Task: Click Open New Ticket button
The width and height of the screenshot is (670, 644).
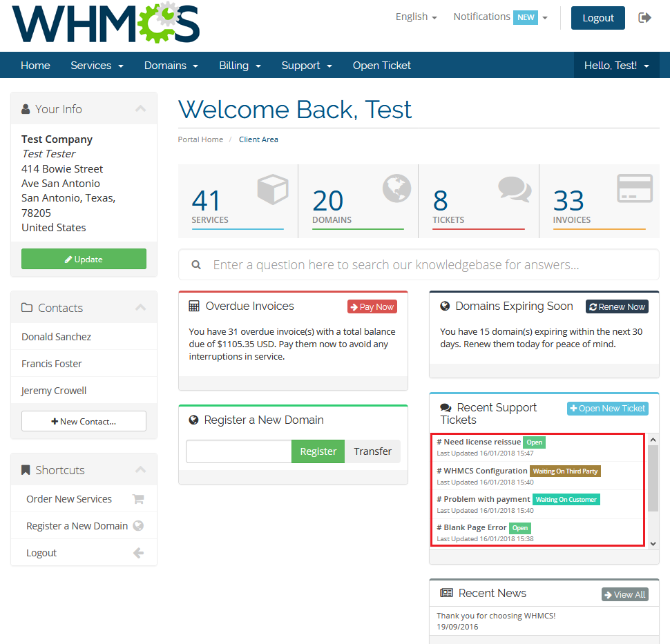Action: (608, 408)
